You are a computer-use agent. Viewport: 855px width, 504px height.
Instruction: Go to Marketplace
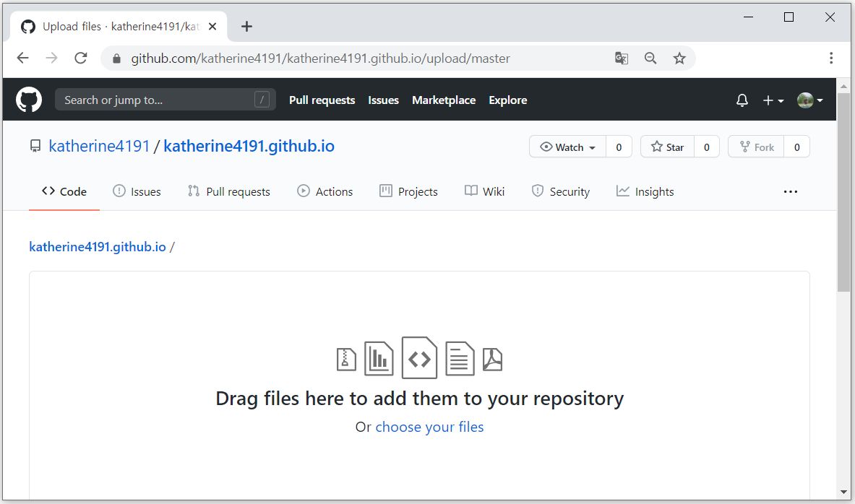[444, 100]
